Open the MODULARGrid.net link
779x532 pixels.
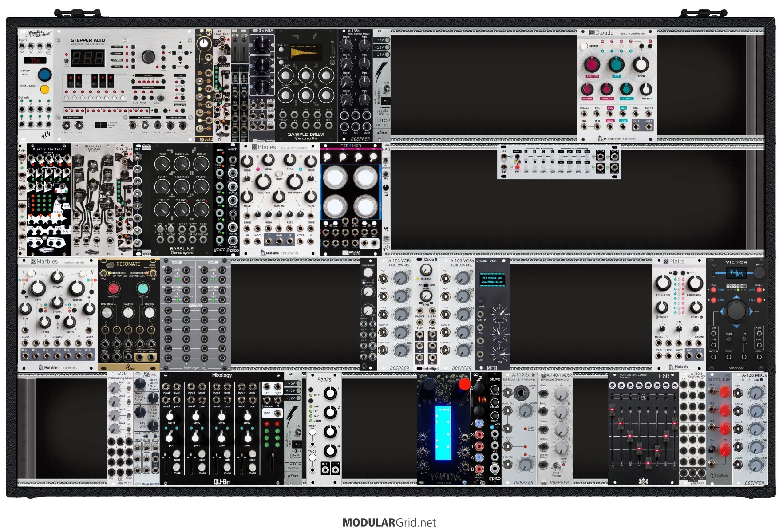click(389, 523)
